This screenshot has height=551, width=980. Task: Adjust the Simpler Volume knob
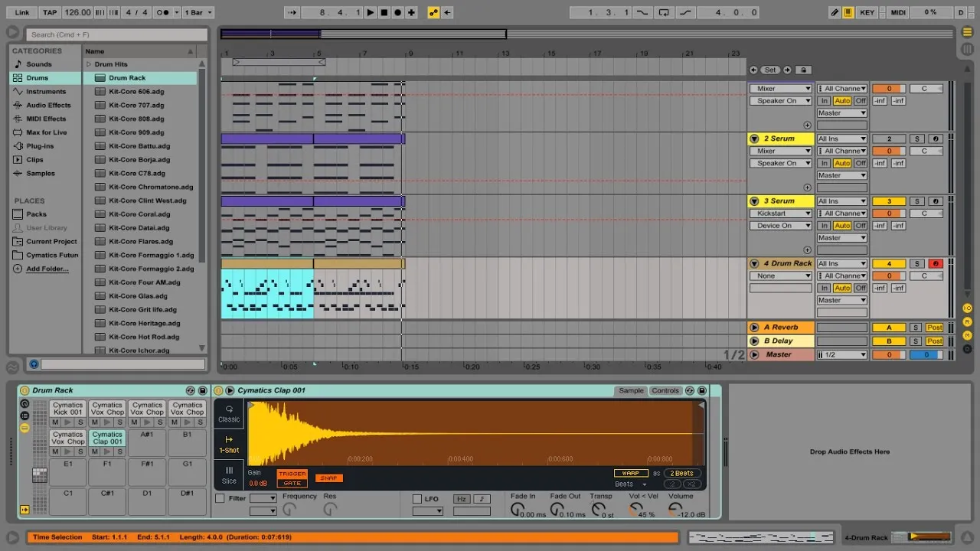675,508
